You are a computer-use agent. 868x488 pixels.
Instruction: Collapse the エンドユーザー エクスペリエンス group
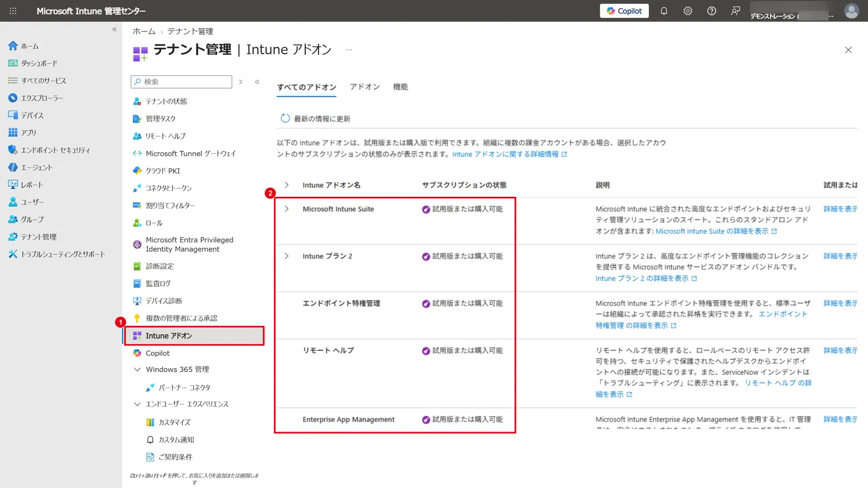[x=137, y=404]
